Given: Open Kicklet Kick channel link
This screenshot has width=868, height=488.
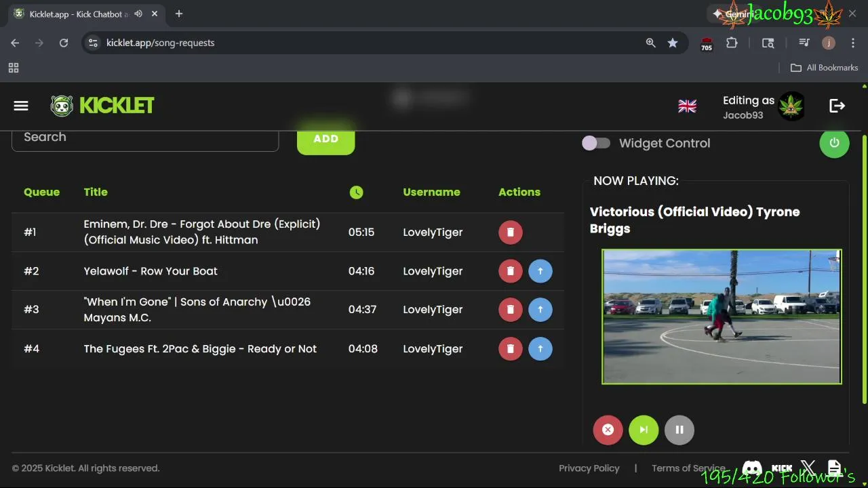Looking at the screenshot, I should point(782,468).
